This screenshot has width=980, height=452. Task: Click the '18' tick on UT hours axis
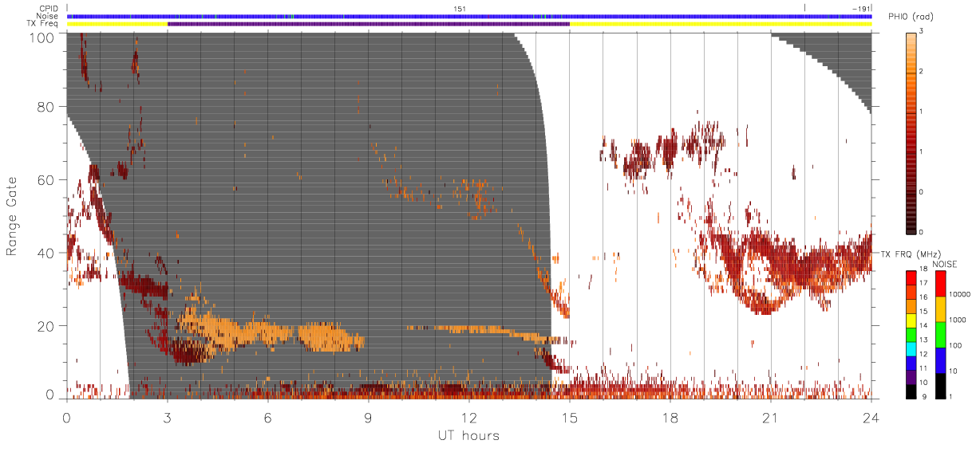coord(670,418)
